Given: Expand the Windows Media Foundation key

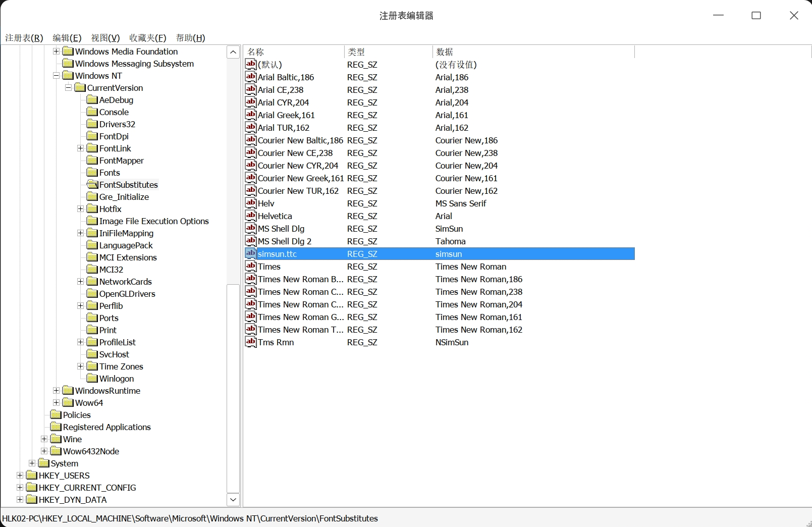Looking at the screenshot, I should click(x=56, y=51).
